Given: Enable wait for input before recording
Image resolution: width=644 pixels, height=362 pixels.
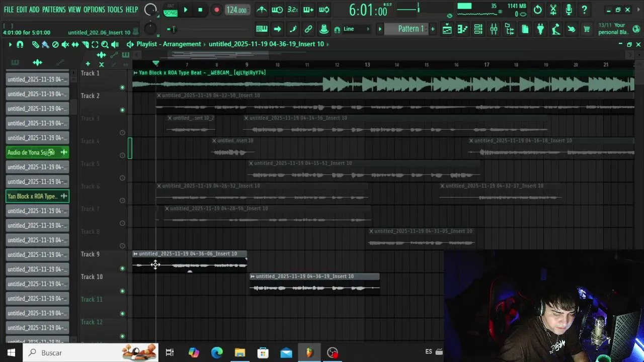Looking at the screenshot, I should click(277, 10).
